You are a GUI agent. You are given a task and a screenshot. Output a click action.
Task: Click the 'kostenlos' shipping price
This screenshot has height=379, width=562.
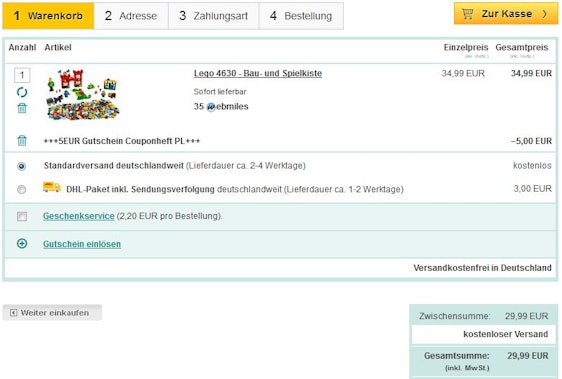[x=532, y=166]
